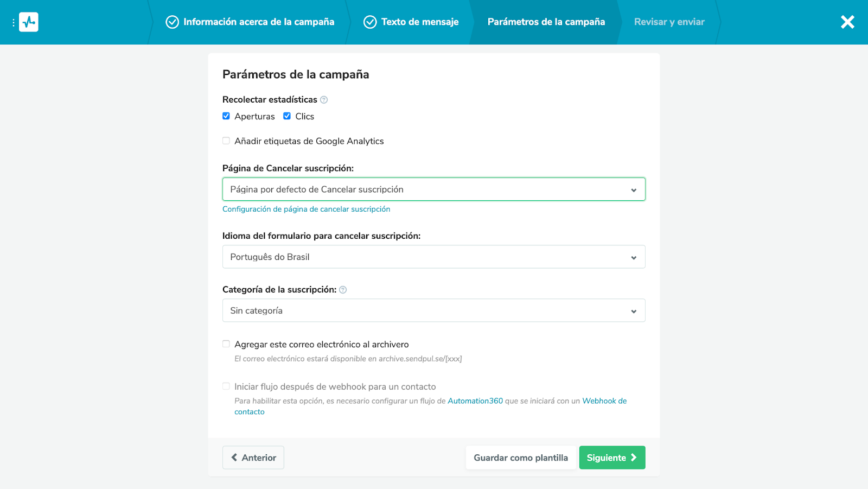The height and width of the screenshot is (489, 868).
Task: Open the Sin categoría dropdown
Action: pyautogui.click(x=433, y=311)
